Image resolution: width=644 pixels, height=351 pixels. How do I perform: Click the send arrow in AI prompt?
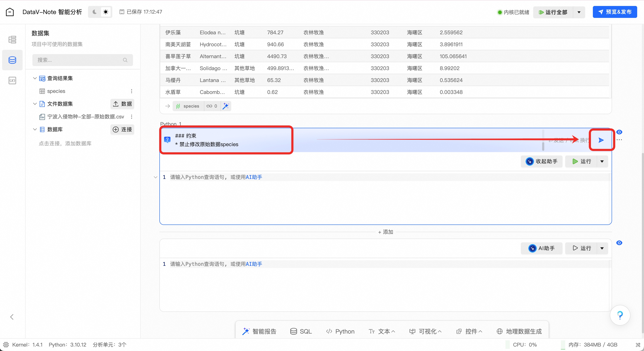coord(601,140)
